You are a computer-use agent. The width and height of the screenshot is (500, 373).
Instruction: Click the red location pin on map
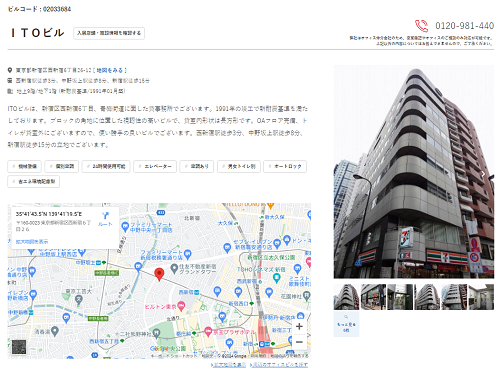click(x=159, y=275)
